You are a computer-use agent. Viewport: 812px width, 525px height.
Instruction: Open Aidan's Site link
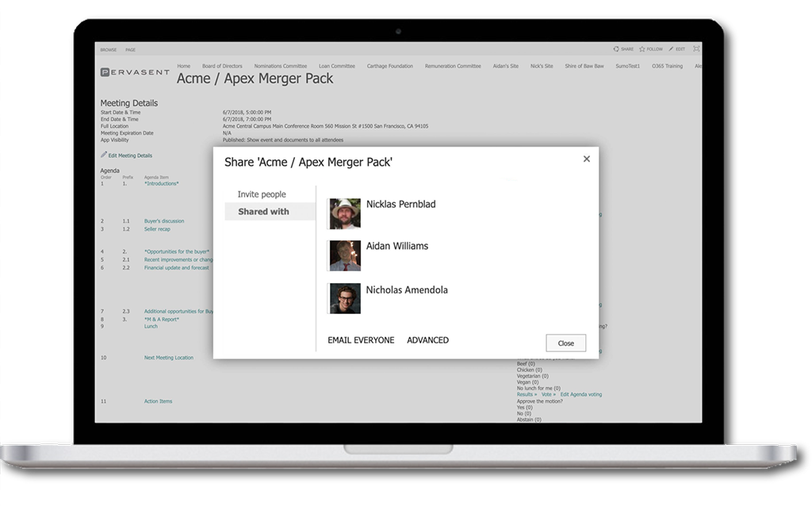pyautogui.click(x=505, y=67)
